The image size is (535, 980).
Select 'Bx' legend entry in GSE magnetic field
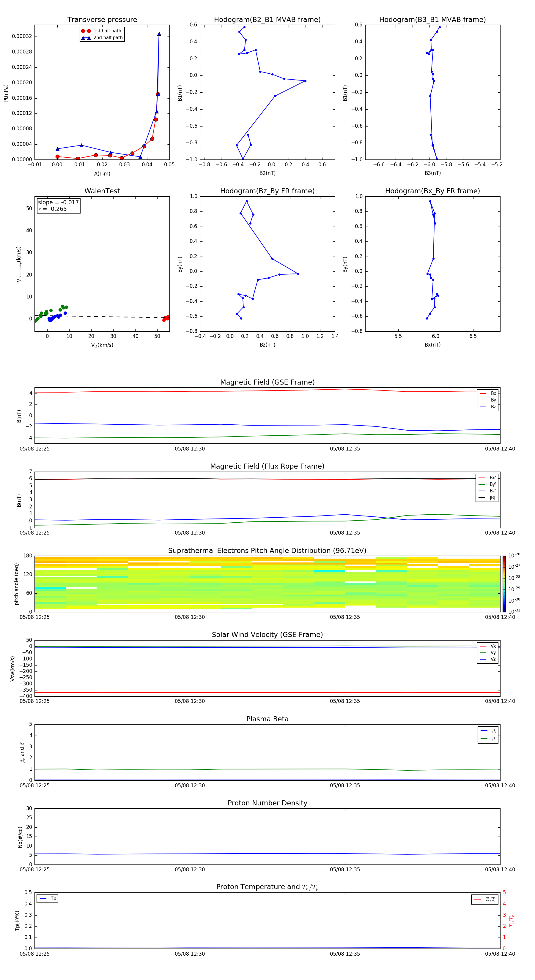(488, 393)
